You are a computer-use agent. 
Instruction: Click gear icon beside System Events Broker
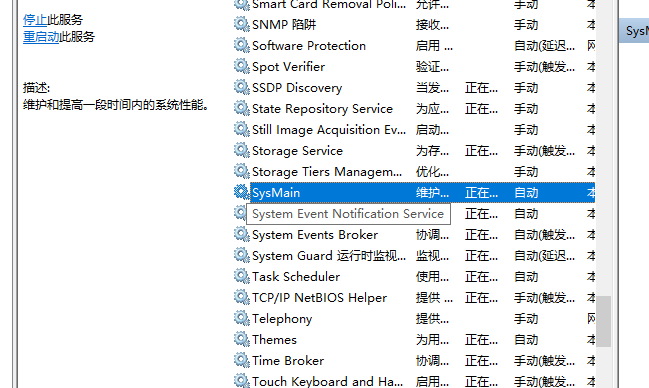[x=241, y=234]
